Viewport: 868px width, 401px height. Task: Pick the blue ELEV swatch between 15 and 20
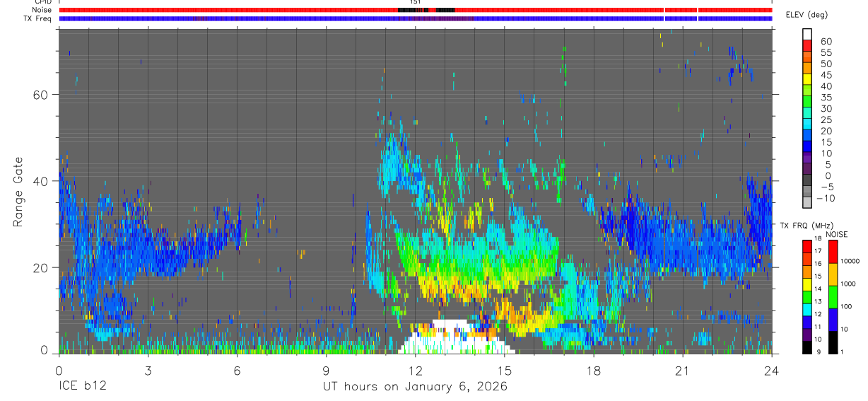[x=808, y=134]
